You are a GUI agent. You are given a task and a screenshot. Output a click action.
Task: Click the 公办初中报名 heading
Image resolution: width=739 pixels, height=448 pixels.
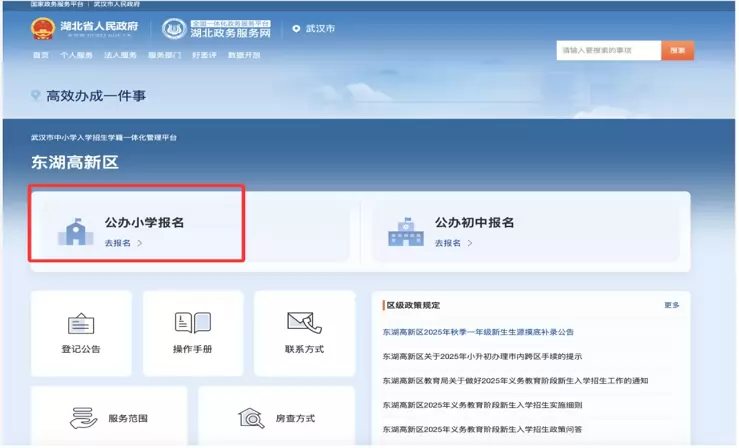[474, 222]
